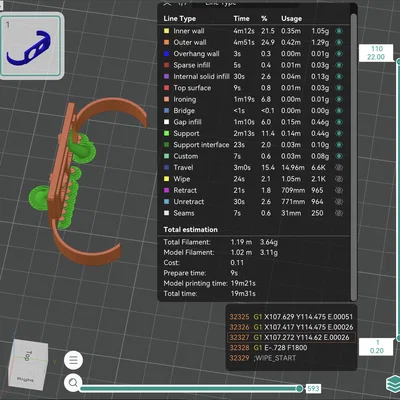Image resolution: width=400 pixels, height=400 pixels.
Task: Hide Outer wall lines with eye icon
Action: 339,42
